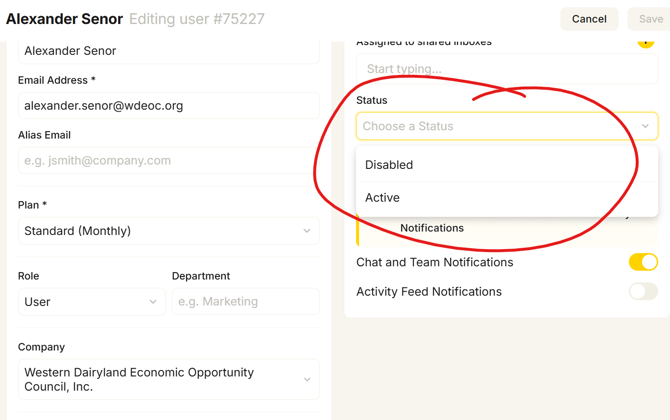670x420 pixels.
Task: Click the Save button
Action: tap(650, 19)
